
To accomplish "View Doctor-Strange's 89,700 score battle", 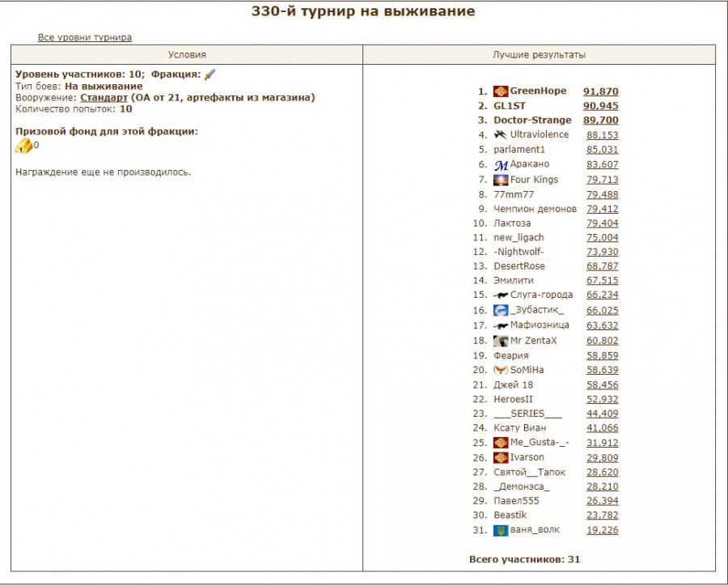I will (600, 121).
